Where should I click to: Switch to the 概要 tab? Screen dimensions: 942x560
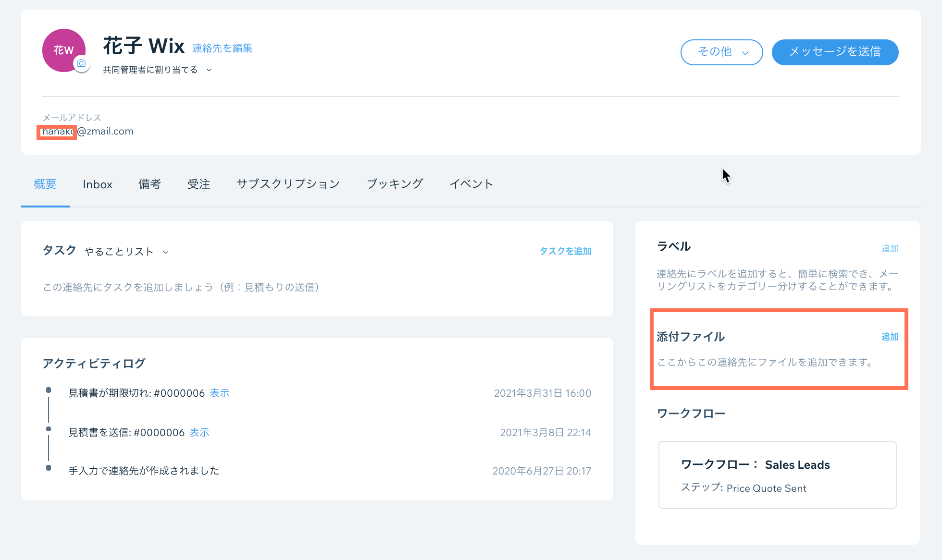[45, 184]
